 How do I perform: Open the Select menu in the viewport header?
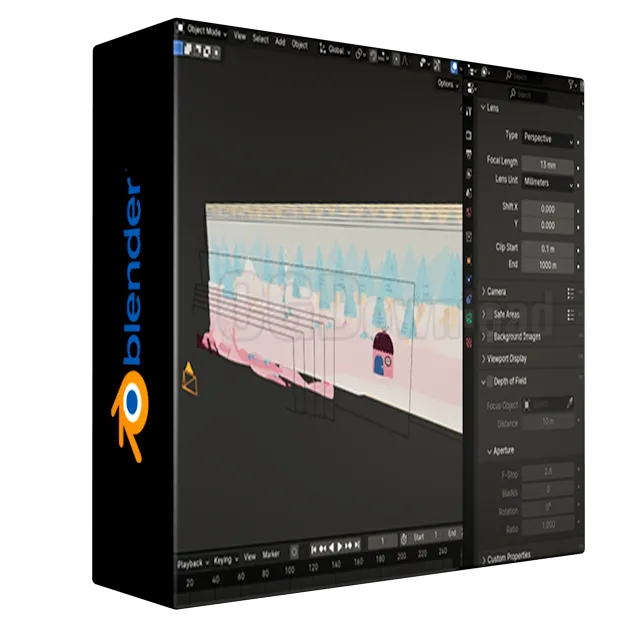click(x=260, y=39)
